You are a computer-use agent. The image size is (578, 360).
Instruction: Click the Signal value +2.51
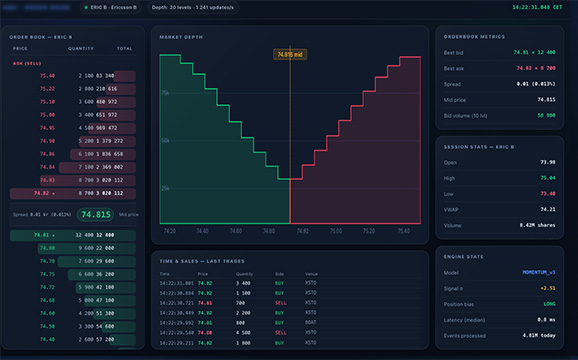pos(548,289)
